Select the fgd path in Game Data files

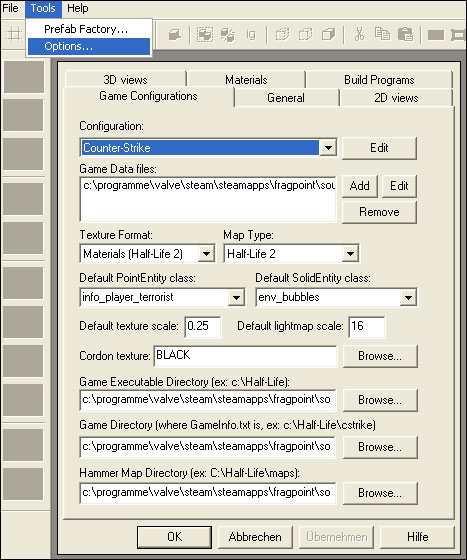click(209, 185)
